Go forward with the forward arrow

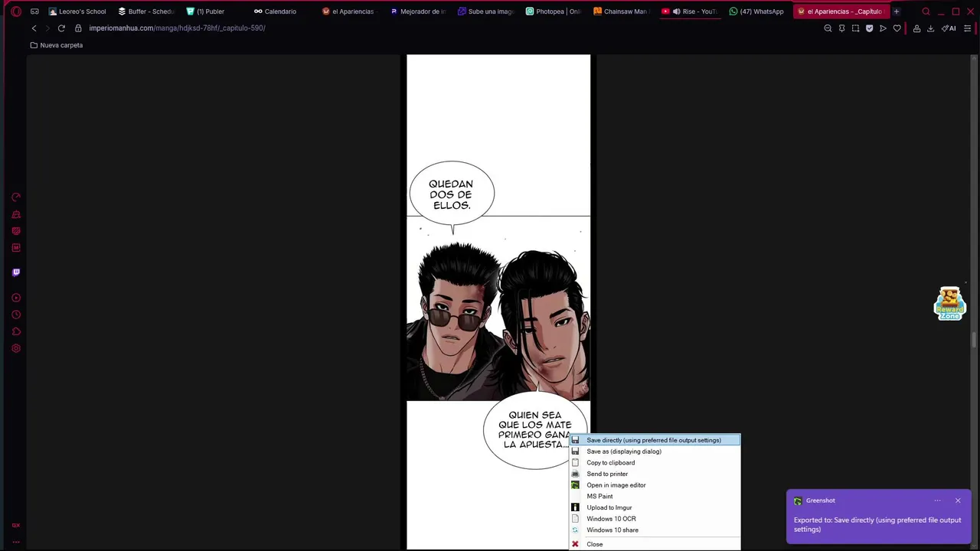pos(47,28)
